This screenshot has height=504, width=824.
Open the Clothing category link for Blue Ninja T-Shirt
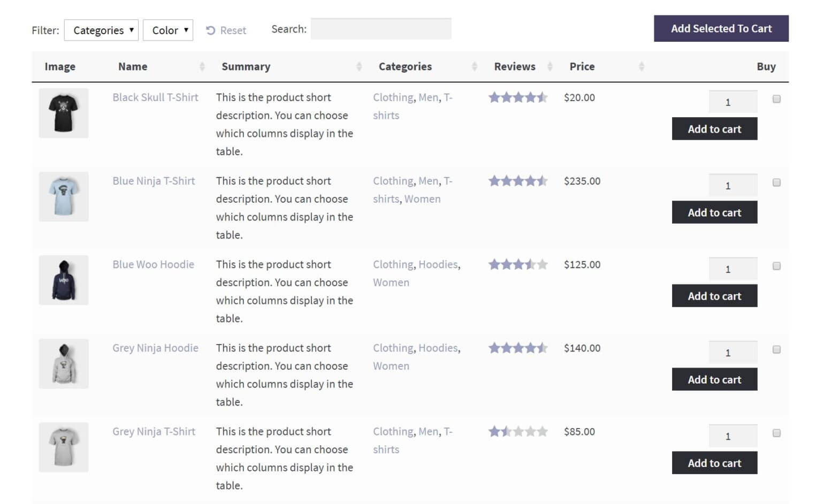(x=393, y=181)
